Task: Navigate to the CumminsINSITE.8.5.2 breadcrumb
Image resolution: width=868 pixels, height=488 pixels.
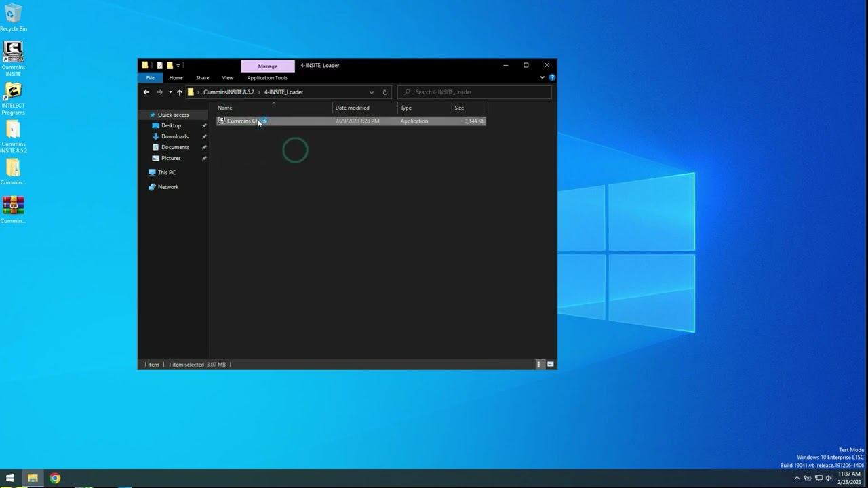Action: click(x=229, y=92)
